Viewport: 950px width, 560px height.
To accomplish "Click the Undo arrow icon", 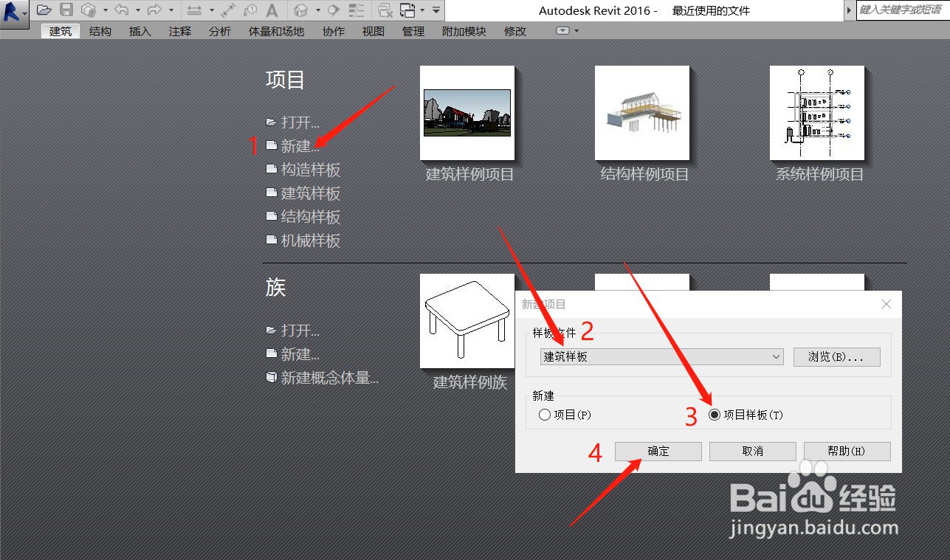I will coord(122,10).
